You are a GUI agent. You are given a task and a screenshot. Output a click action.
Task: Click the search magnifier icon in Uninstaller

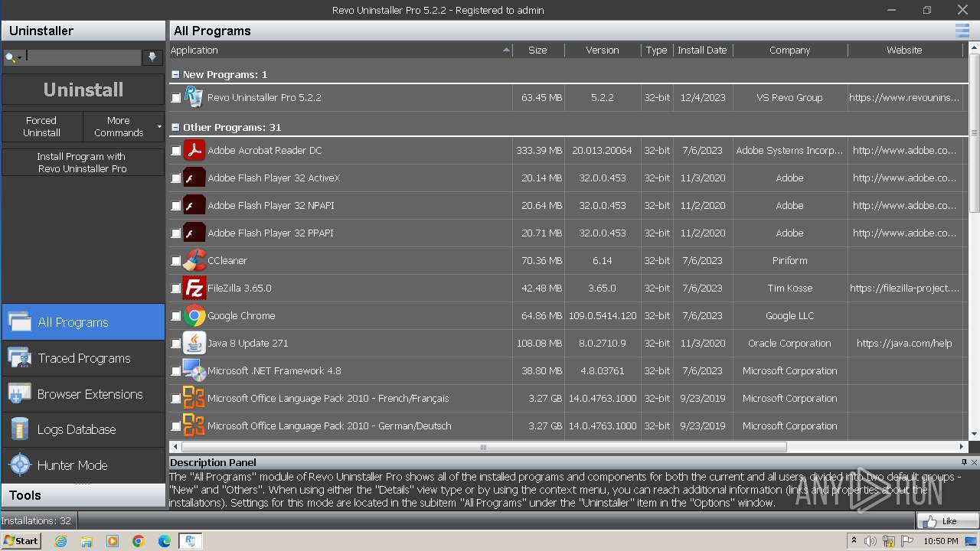coord(11,57)
